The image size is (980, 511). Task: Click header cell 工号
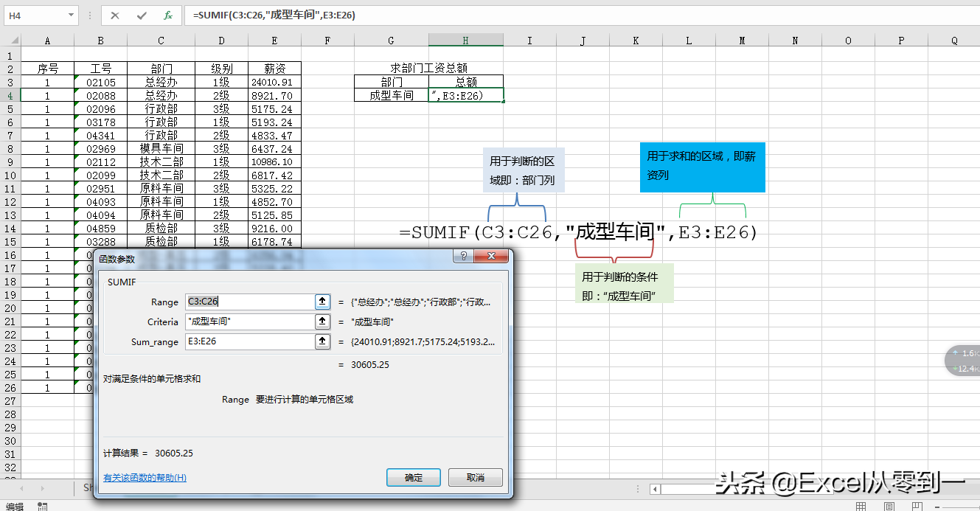tap(100, 69)
